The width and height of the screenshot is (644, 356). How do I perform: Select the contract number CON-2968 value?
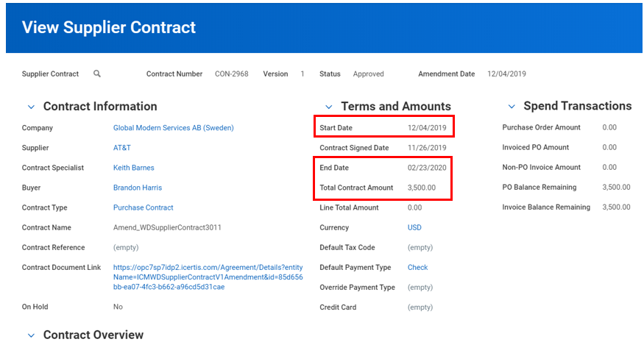(x=231, y=74)
